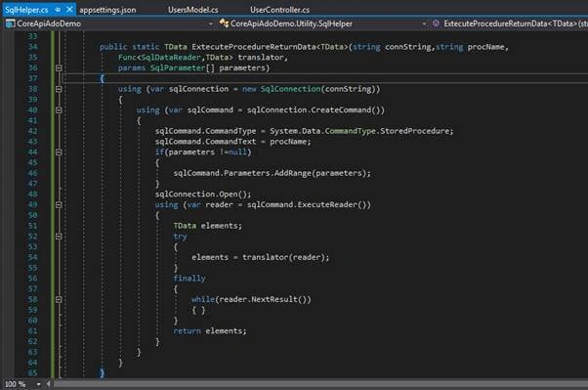Click reader.NextResult on line 58

coord(260,299)
